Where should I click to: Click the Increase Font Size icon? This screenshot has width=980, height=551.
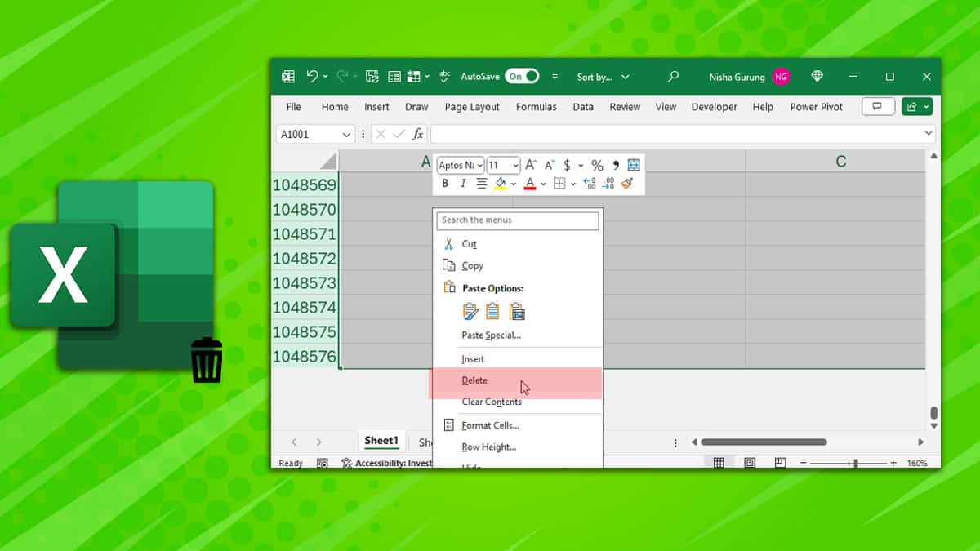pos(532,165)
